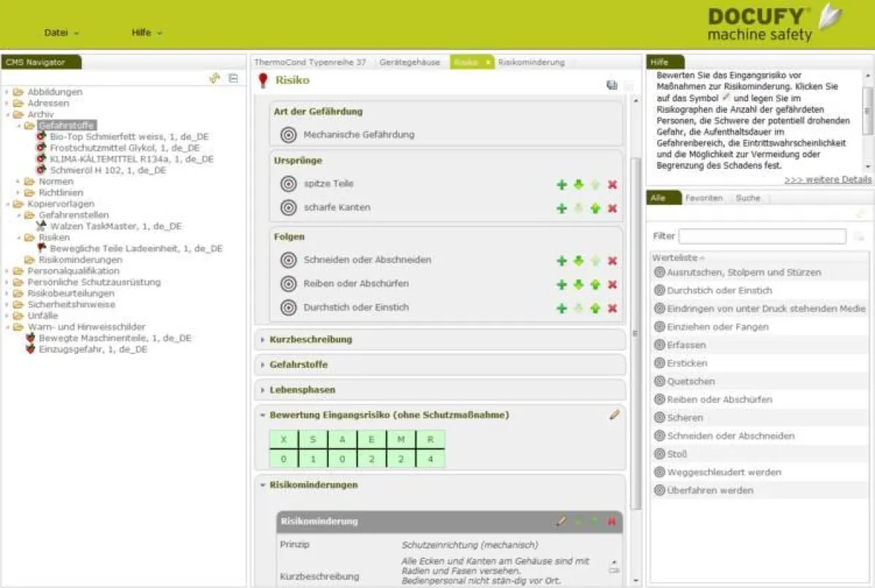Edit the Risikominderung entry with pencil icon
Image resolution: width=875 pixels, height=588 pixels.
[x=561, y=522]
